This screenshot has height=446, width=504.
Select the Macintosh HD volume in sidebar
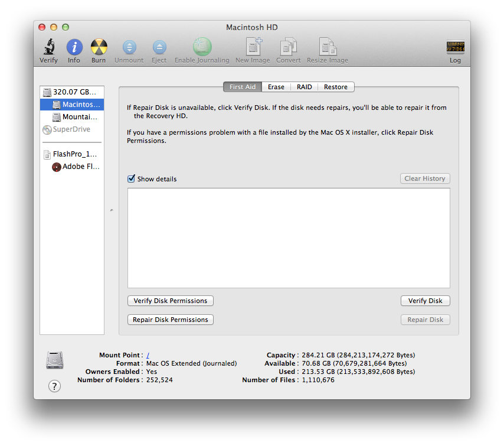pos(72,104)
